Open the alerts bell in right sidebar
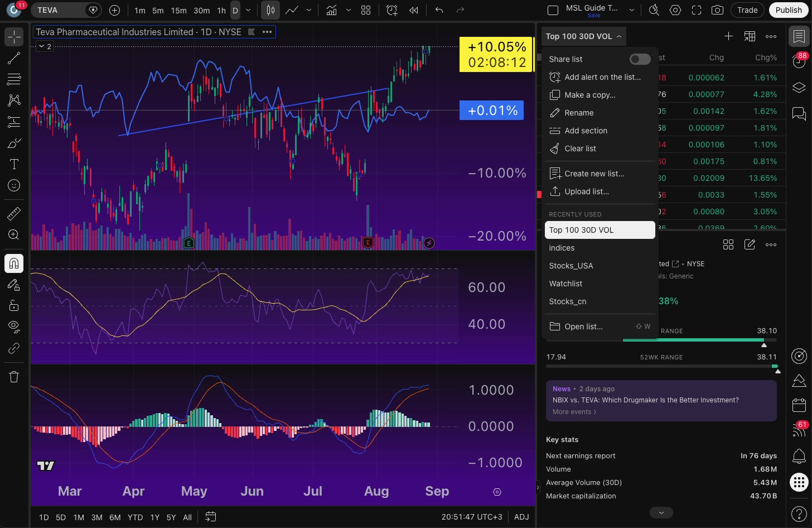This screenshot has height=528, width=812. pos(799,456)
